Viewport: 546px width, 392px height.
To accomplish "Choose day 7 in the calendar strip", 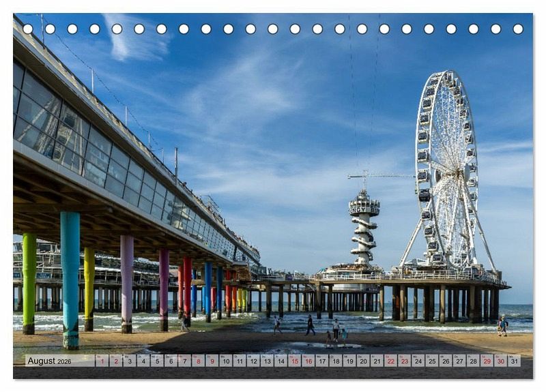I will (184, 361).
